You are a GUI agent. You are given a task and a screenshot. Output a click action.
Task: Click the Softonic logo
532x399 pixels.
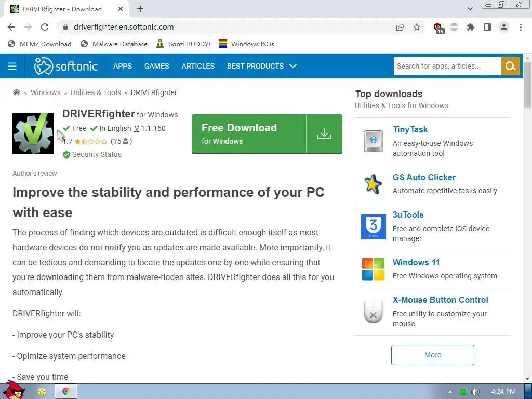point(66,66)
